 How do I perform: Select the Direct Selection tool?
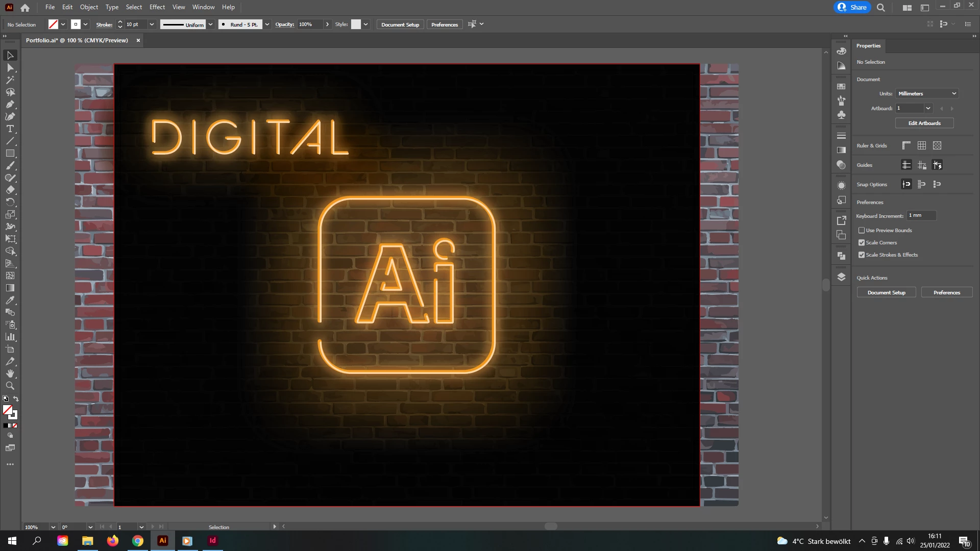(x=10, y=67)
